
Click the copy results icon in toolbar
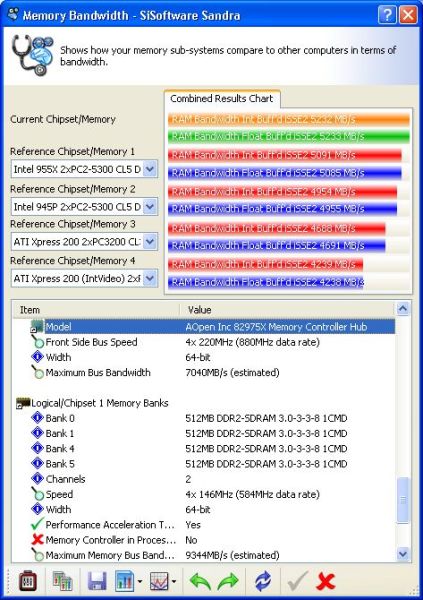tap(62, 581)
